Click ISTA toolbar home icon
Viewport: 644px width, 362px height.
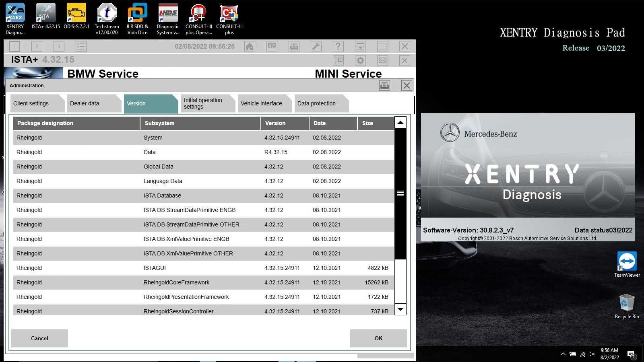250,46
